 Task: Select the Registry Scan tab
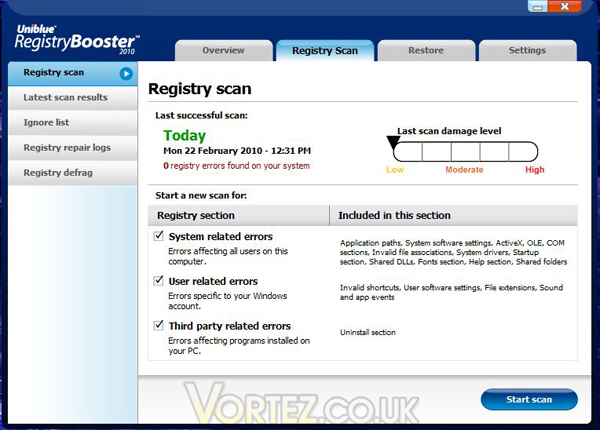[325, 50]
